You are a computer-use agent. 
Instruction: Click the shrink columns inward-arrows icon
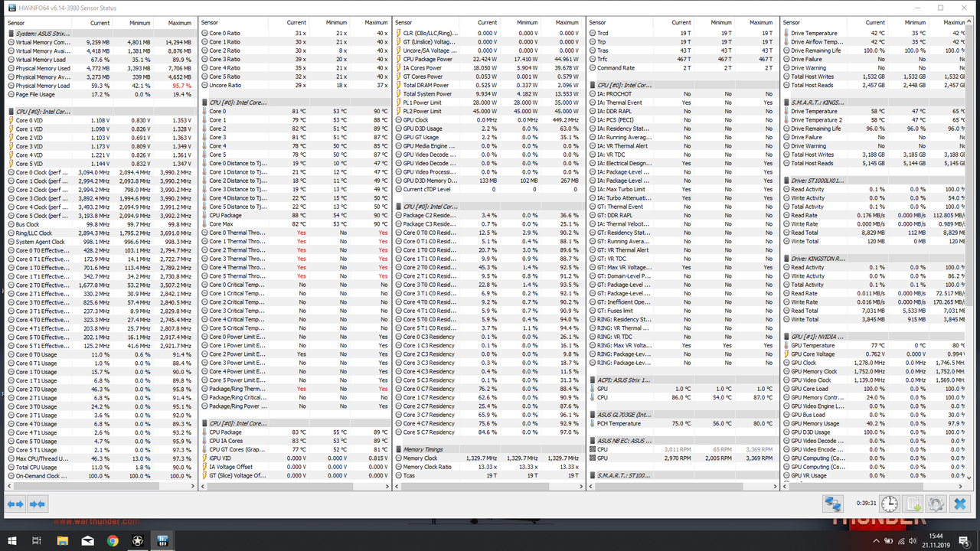coord(38,504)
